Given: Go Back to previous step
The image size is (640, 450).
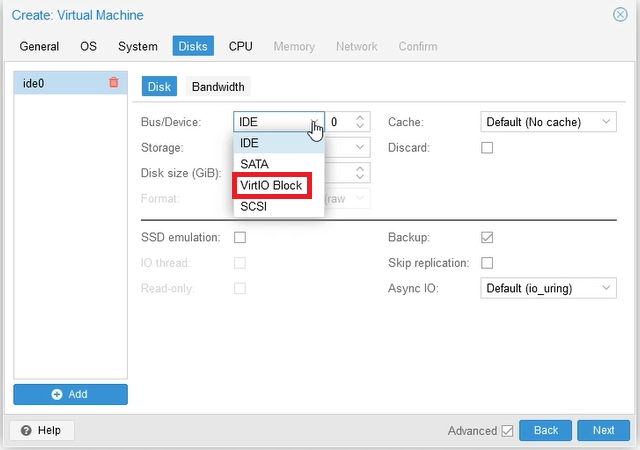Looking at the screenshot, I should coord(545,430).
